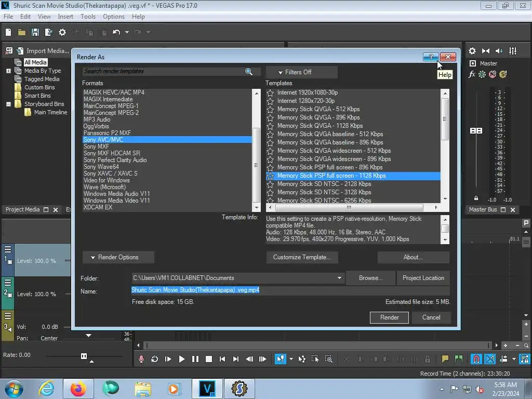Select All Media in Project Media tree
The image size is (532, 399).
pos(35,62)
